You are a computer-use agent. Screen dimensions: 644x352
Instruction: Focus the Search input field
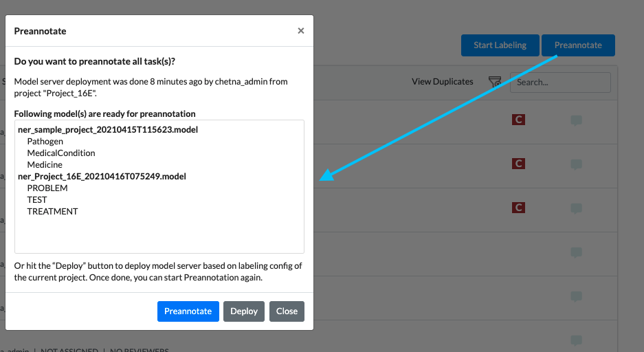(560, 82)
